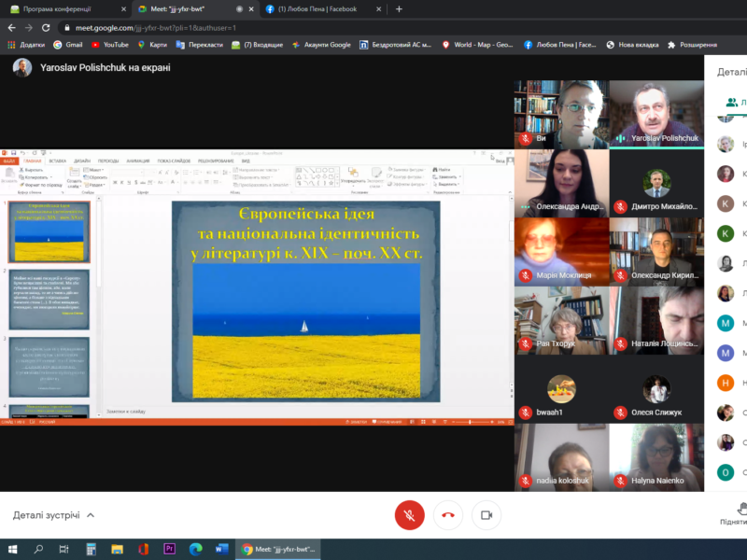Open the Gmail bookmark

[x=68, y=44]
